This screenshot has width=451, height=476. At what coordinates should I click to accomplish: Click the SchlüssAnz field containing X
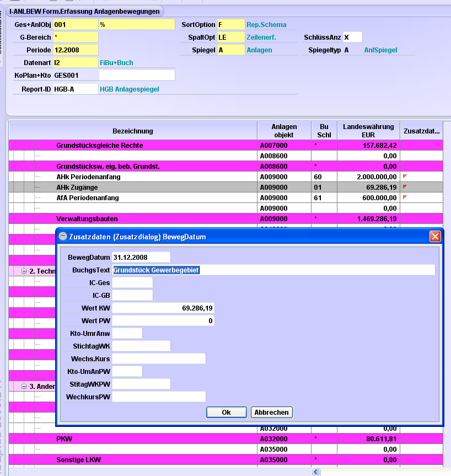tap(352, 38)
